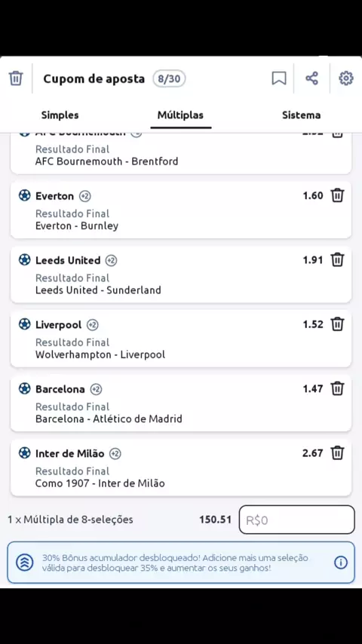Open the Wolverhampton - Liverpool match
This screenshot has height=644, width=362.
[x=100, y=354]
